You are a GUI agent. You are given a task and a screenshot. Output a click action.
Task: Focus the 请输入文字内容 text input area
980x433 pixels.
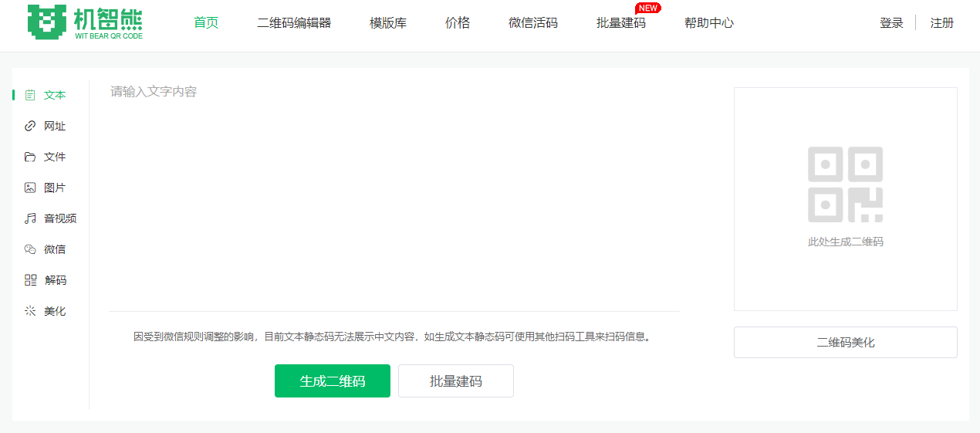point(394,195)
